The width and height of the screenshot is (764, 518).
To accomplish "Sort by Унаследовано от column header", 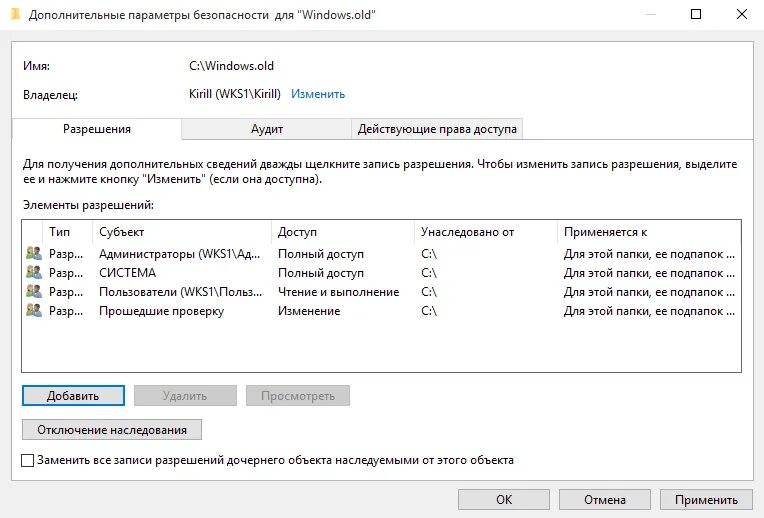I will [x=486, y=232].
